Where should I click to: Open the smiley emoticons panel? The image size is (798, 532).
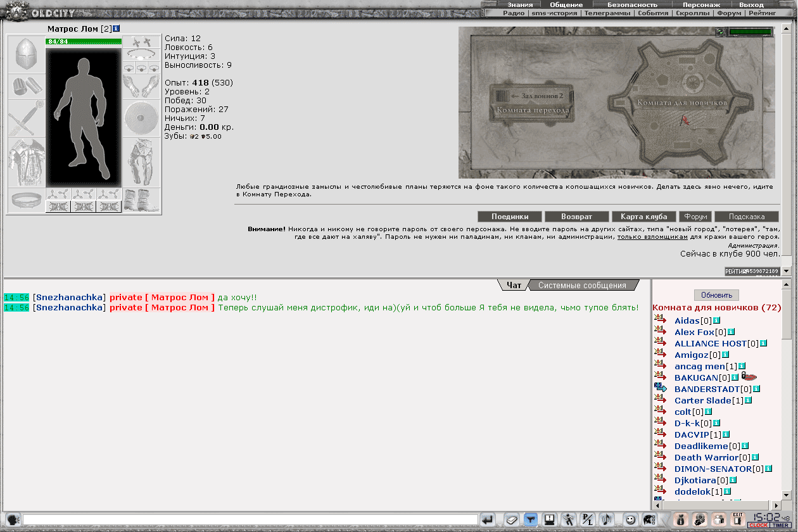click(630, 520)
